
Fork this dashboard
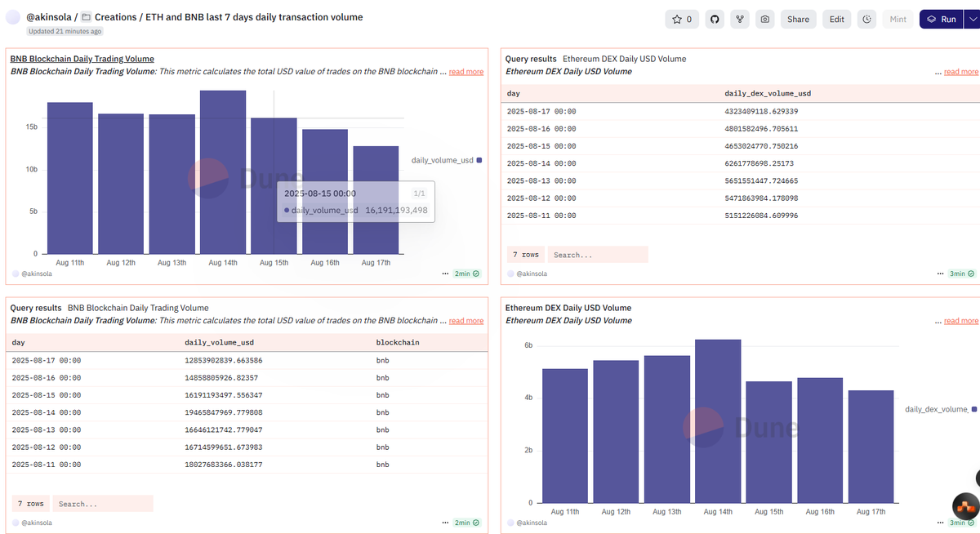pos(739,18)
